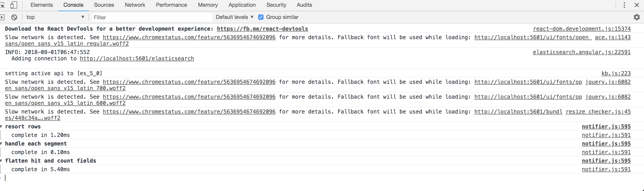Viewport: 644px width, 191px height.
Task: Open the Elements tab
Action: click(x=42, y=5)
